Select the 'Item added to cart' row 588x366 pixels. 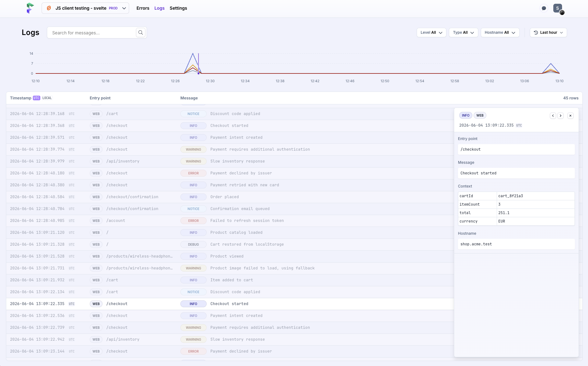point(230,280)
